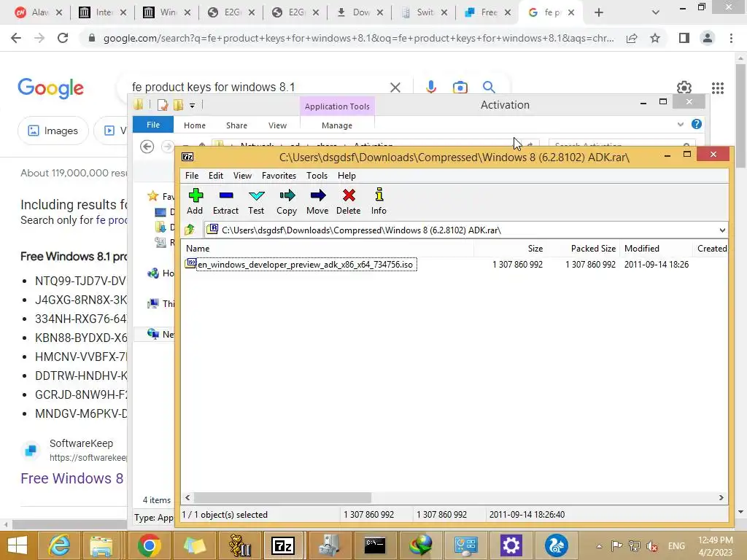Show file Info in 7-Zip
Screen dimensions: 747x560
pyautogui.click(x=379, y=201)
